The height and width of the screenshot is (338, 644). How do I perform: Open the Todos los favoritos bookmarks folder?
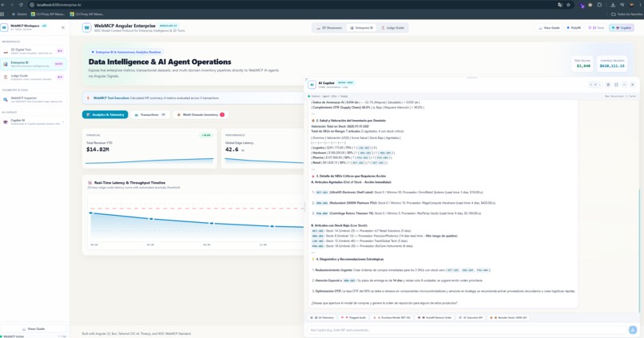click(x=626, y=14)
